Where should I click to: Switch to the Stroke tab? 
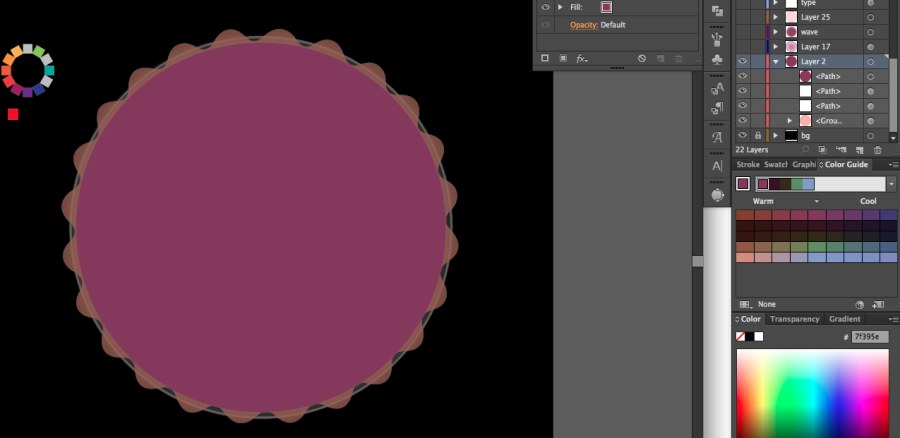[748, 165]
